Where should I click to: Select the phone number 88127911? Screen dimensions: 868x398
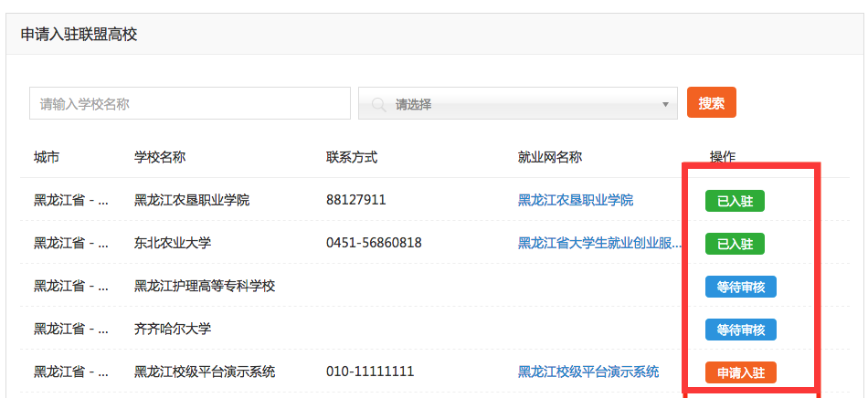pos(356,200)
